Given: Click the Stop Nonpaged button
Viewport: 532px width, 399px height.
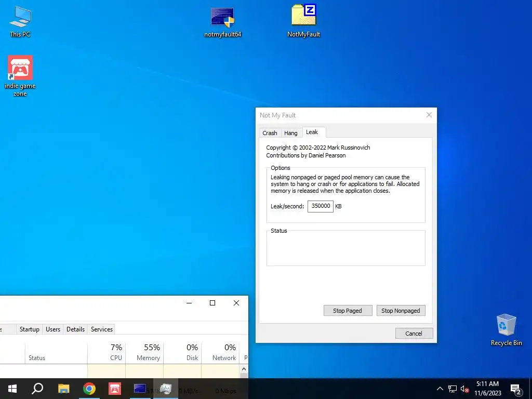Looking at the screenshot, I should 401,311.
